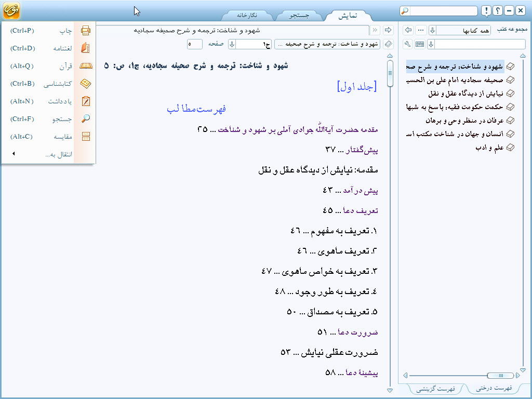Click the page number input field
This screenshot has height=399, width=532.
(195, 44)
